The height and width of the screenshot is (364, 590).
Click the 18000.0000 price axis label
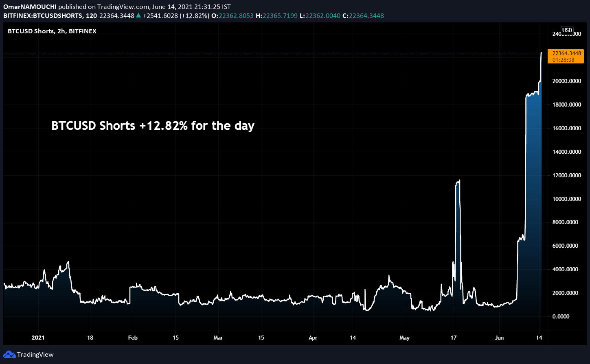[566, 105]
